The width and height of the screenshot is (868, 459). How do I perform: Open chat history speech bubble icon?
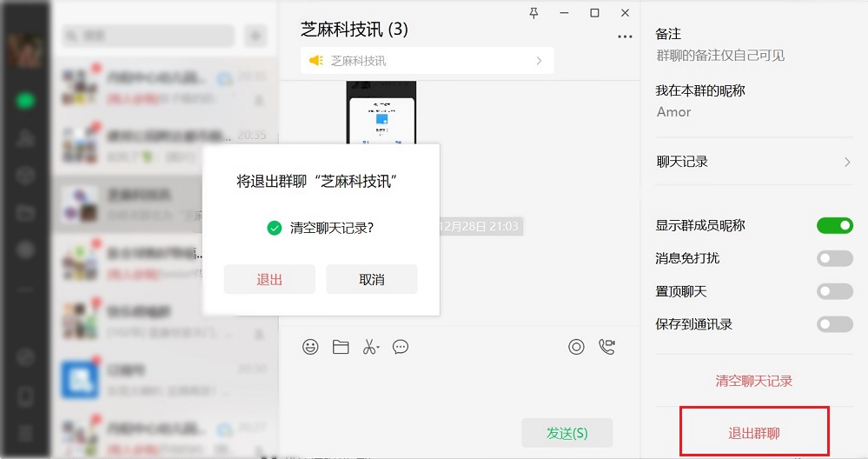tap(401, 347)
